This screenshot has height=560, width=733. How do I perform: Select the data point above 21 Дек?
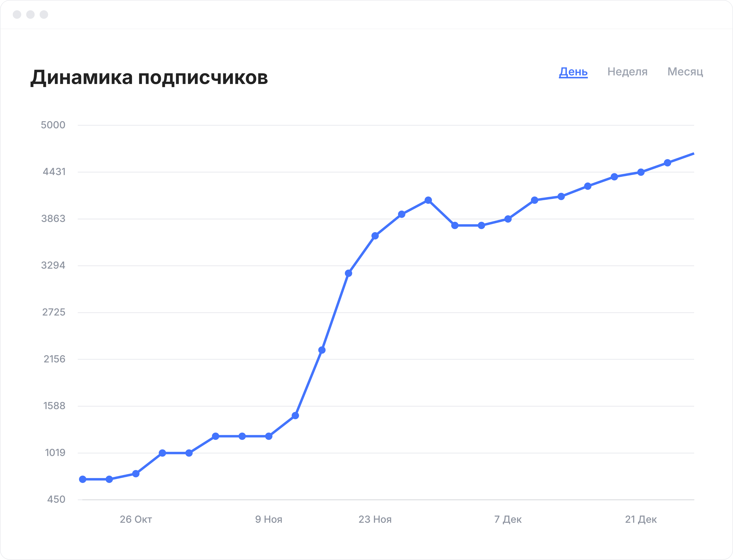[641, 172]
